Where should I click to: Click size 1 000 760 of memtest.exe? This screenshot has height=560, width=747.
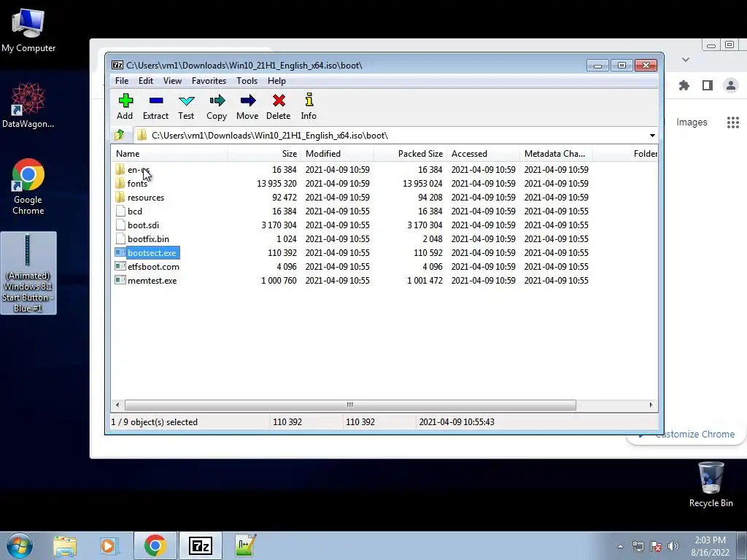[x=279, y=281]
